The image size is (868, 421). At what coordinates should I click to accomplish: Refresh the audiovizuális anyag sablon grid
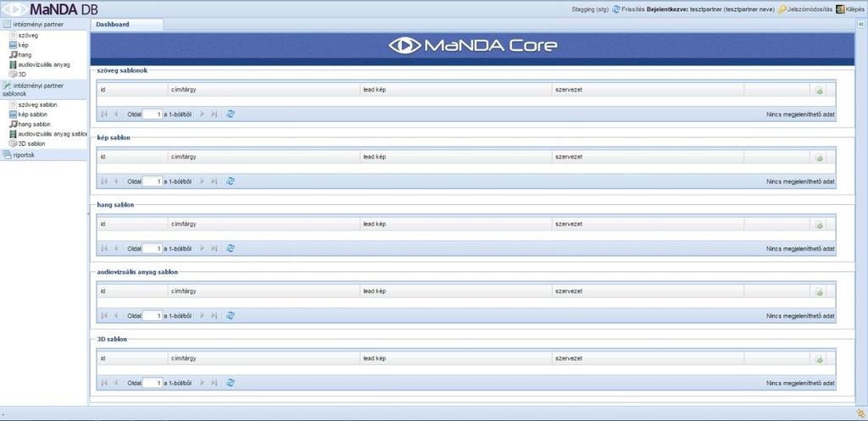231,315
